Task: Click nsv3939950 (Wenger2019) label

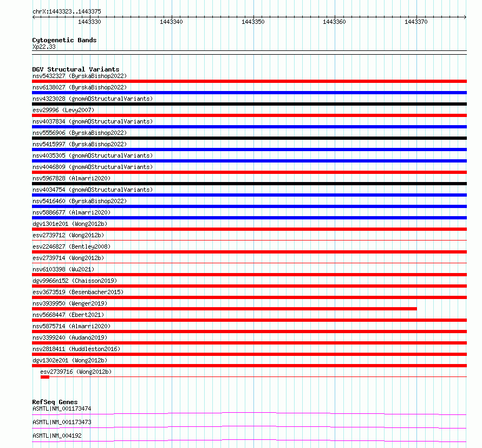Action: click(70, 303)
